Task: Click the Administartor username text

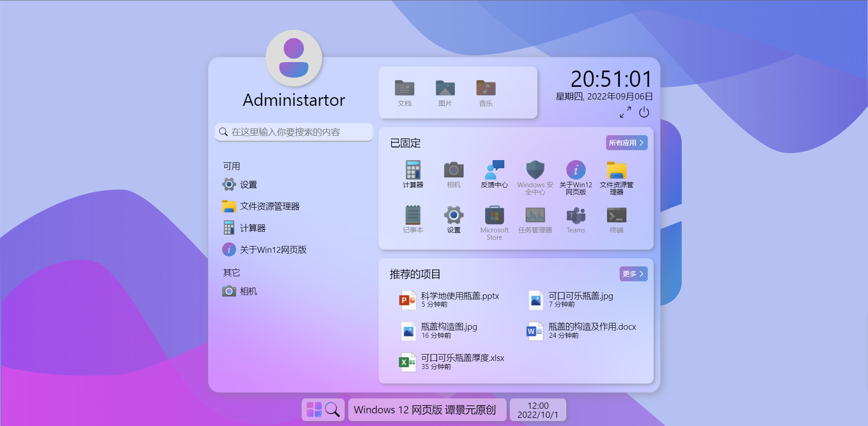Action: click(294, 100)
